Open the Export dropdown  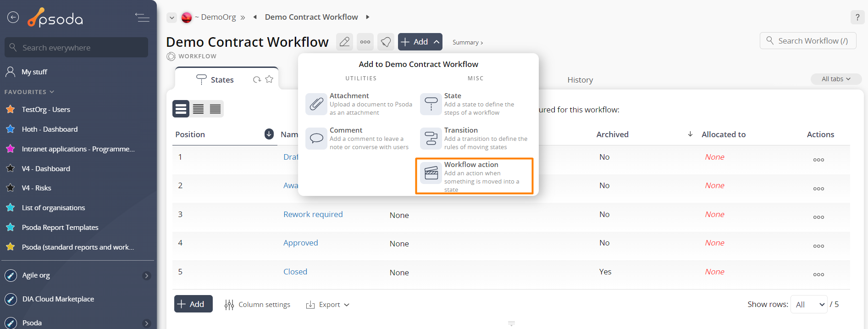click(327, 305)
